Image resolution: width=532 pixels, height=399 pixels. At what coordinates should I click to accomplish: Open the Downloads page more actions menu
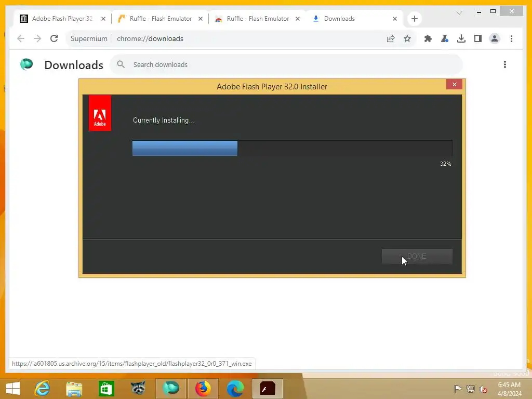coord(505,64)
